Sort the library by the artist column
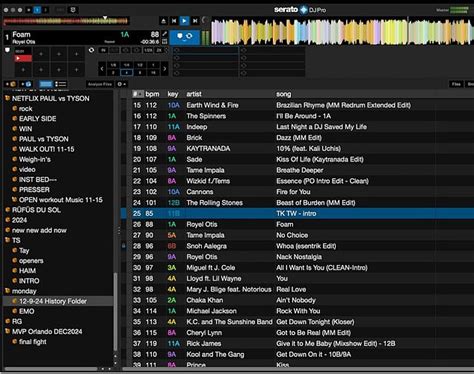 [194, 94]
